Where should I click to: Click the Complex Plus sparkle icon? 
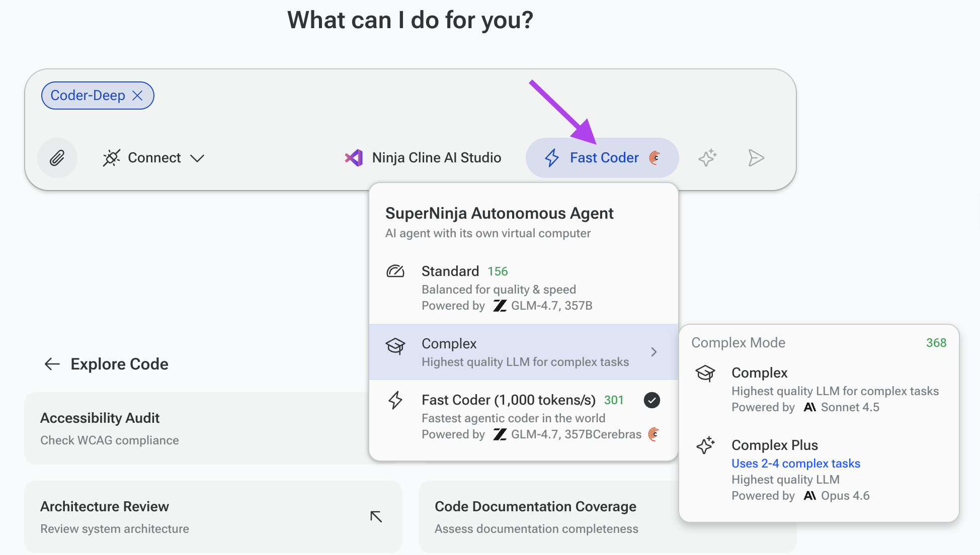tap(705, 445)
